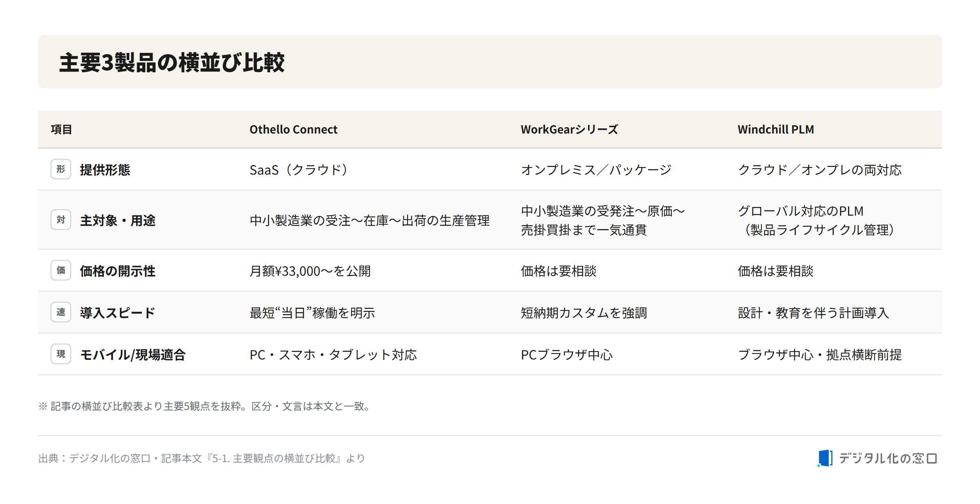Click the グローバル対応のPLM cell

tap(816, 220)
